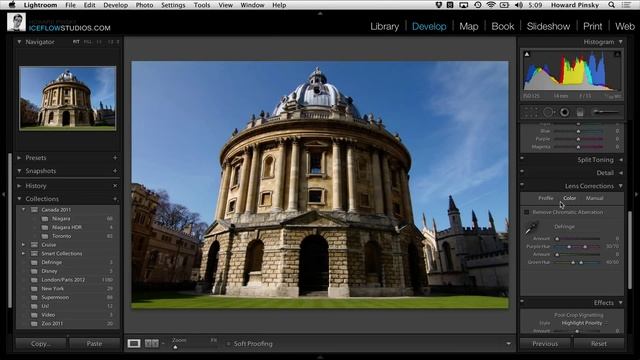640x360 pixels.
Task: Select the Adjustment Brush tool
Action: pos(605,112)
